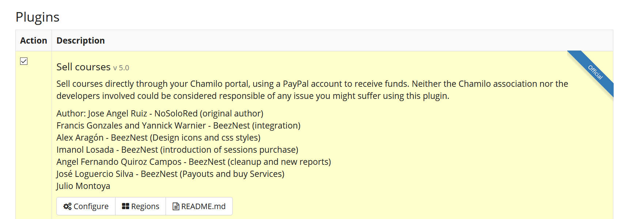This screenshot has width=644, height=219.
Task: Click the Action column header
Action: 34,40
